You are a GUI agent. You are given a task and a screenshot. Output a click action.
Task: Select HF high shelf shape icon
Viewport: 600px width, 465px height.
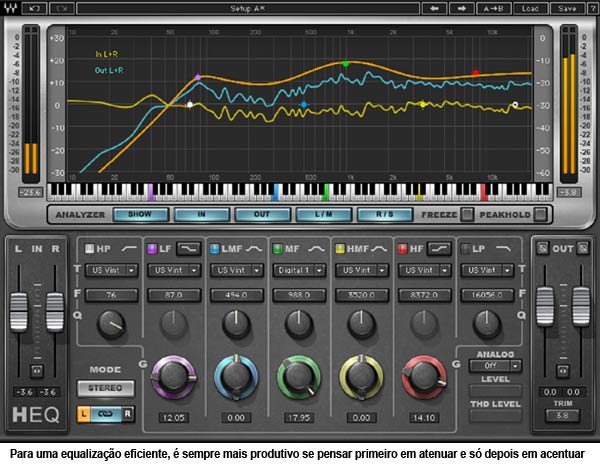tap(439, 249)
